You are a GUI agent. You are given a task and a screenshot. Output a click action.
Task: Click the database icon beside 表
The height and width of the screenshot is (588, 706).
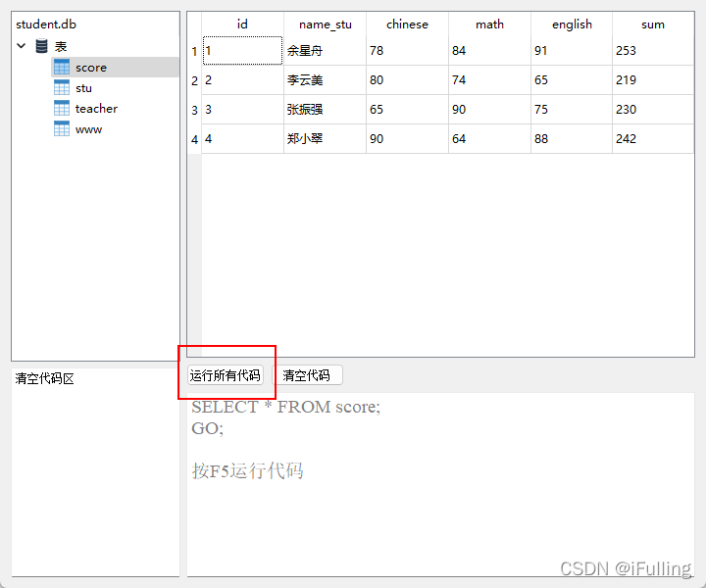click(41, 46)
